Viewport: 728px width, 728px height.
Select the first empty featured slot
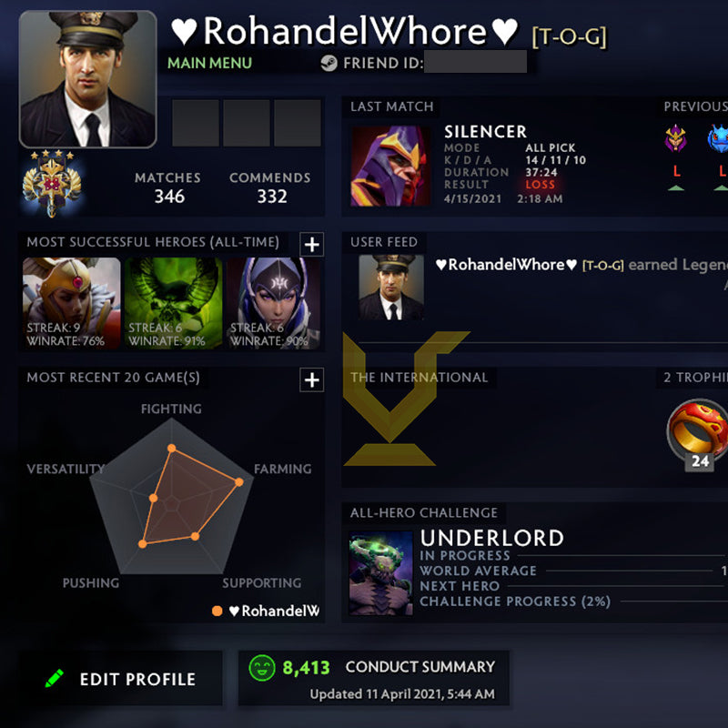coord(196,123)
